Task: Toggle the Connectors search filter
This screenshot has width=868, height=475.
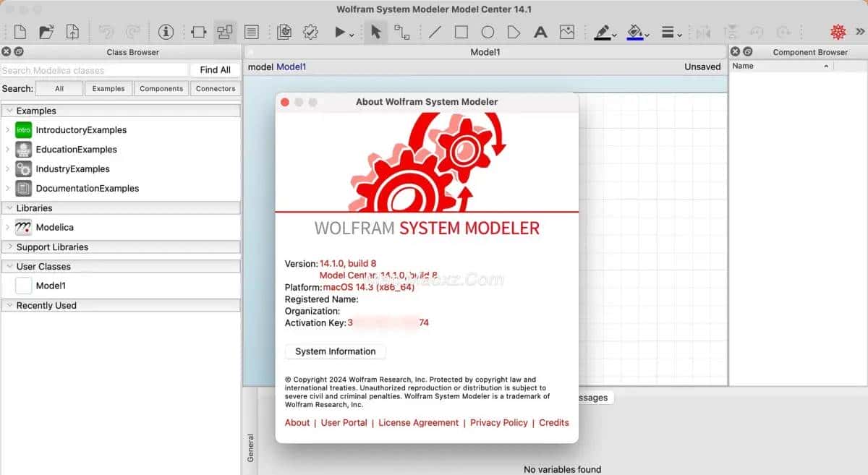Action: (216, 88)
